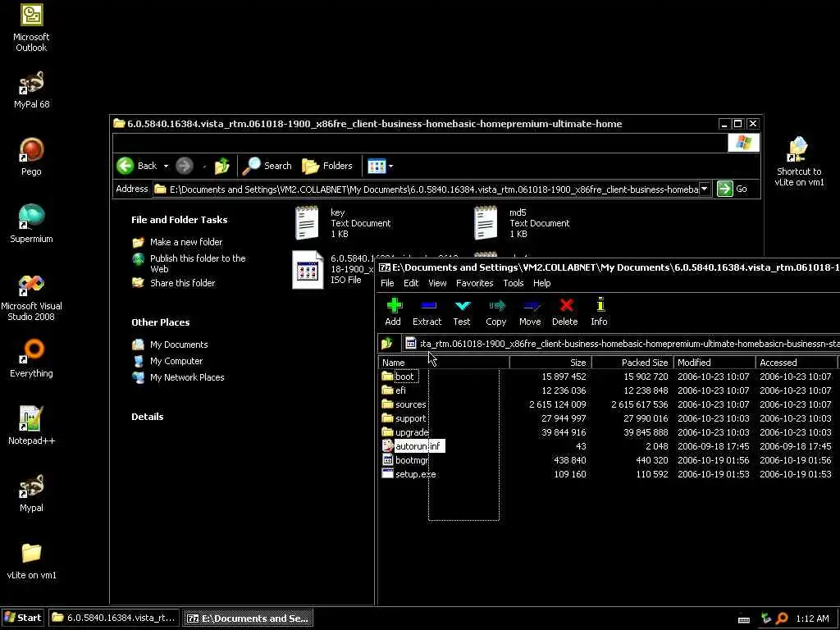Click the Add button in 7-Zip toolbar
Screen dimensions: 840x630
[x=393, y=313]
